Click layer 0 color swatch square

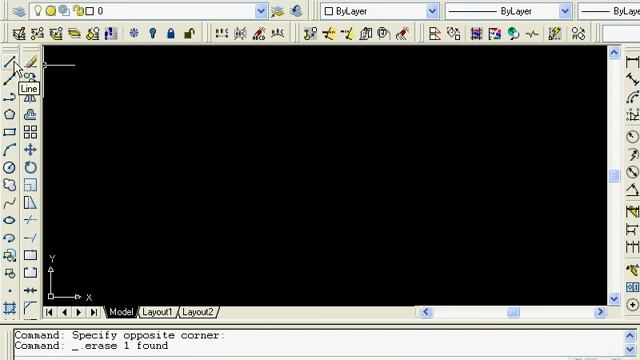(x=90, y=11)
